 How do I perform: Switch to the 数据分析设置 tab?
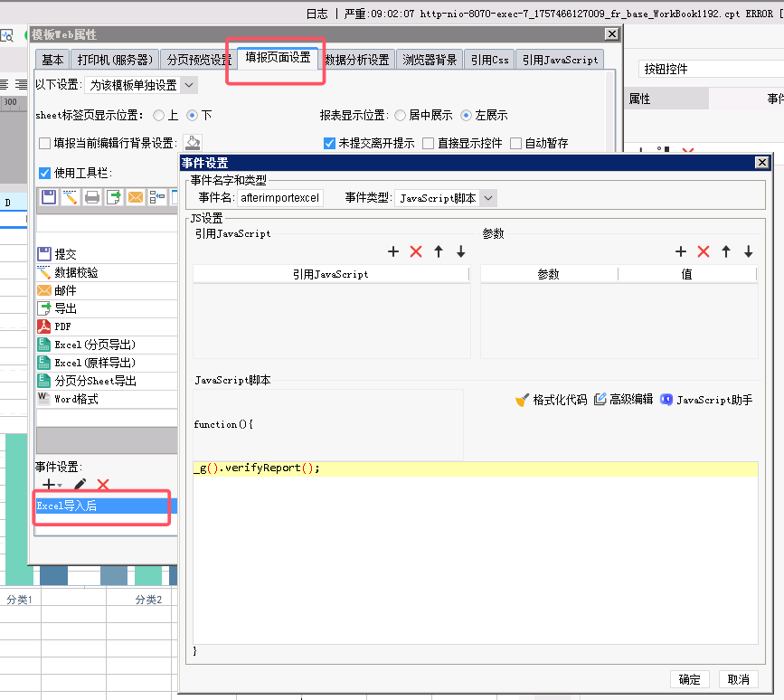click(x=358, y=60)
